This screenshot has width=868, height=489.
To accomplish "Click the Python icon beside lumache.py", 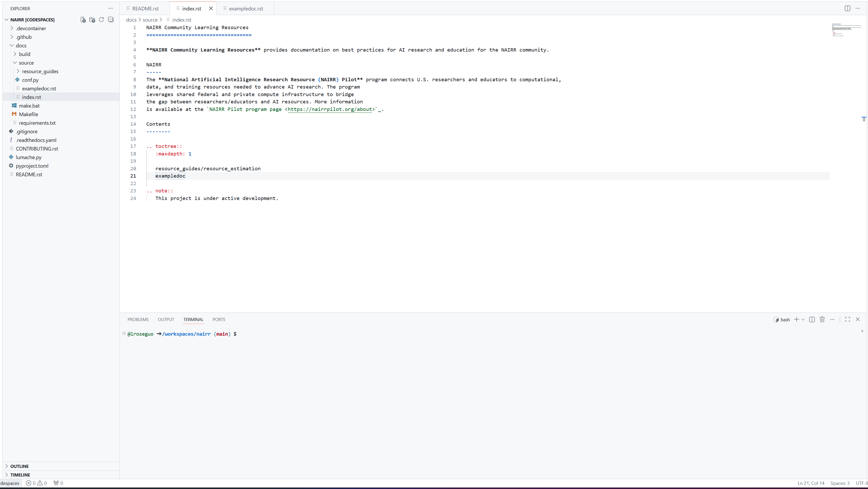I will [11, 157].
